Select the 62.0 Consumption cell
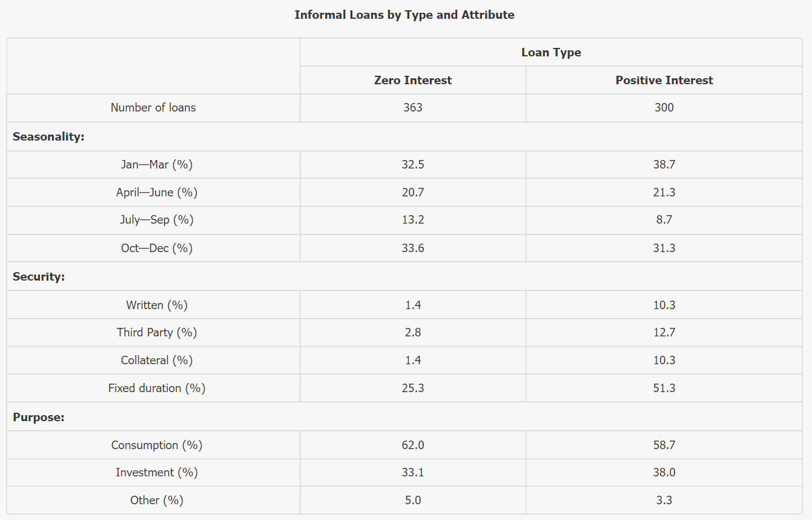The width and height of the screenshot is (812, 520). pos(413,445)
